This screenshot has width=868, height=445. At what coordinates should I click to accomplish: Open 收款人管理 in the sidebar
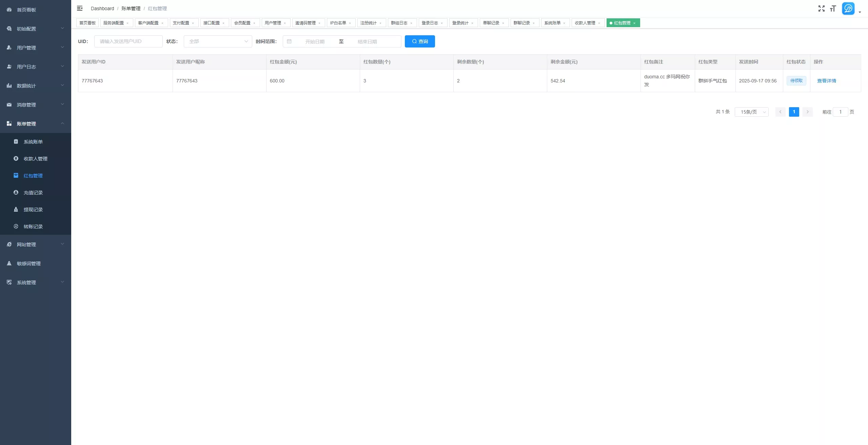pos(36,159)
